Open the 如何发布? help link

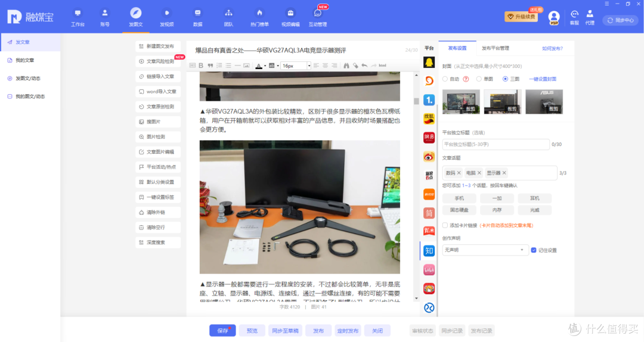coord(552,48)
